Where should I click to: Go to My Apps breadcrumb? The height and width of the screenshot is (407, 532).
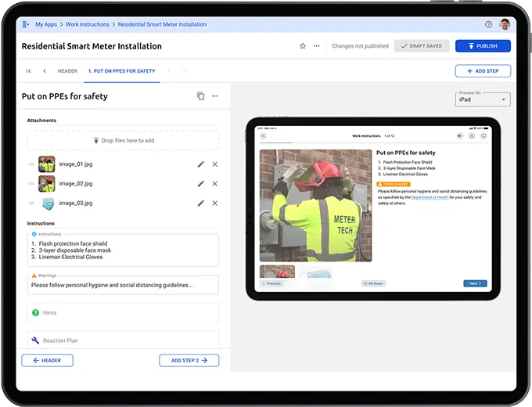tap(46, 24)
